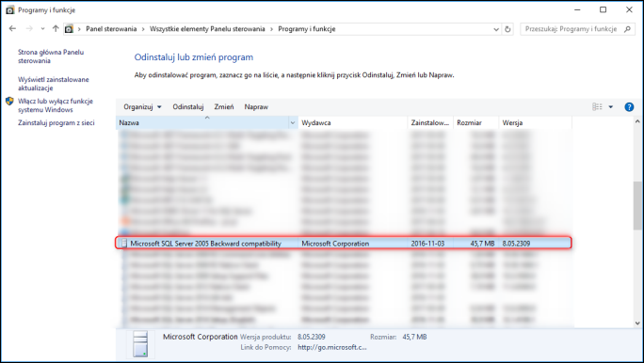Select Wszystkie elementy Panelu sterowania breadcrumb

207,29
